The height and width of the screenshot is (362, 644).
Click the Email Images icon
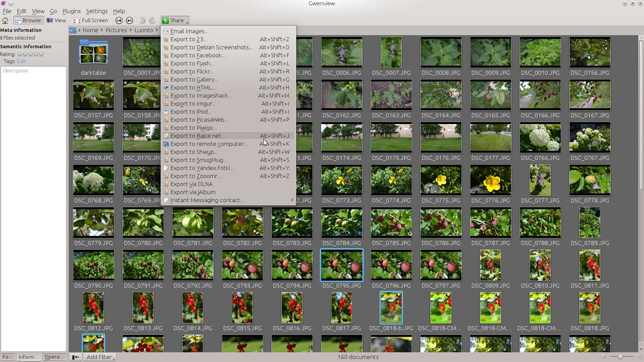166,31
